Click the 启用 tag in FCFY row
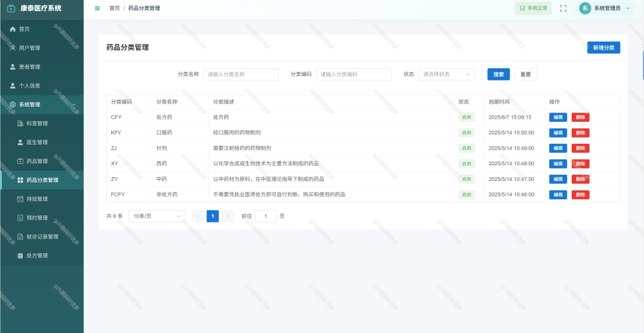Viewport: 644px width, 333px height. point(467,195)
